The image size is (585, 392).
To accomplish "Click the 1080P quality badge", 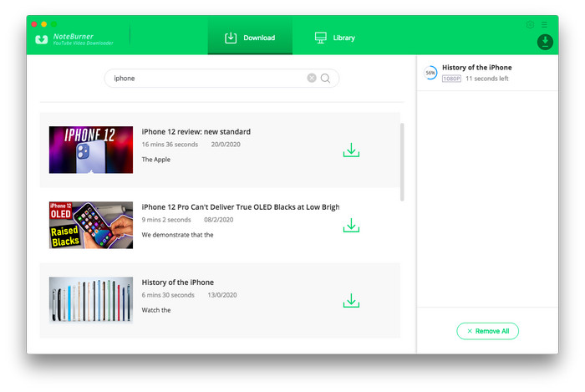I will [x=451, y=79].
